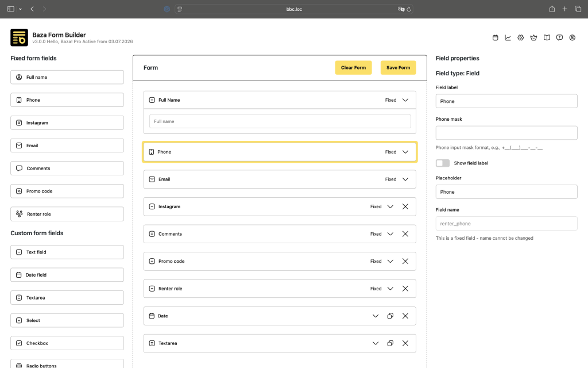The width and height of the screenshot is (588, 368).
Task: Expand the Instagram field chevron
Action: coord(390,206)
